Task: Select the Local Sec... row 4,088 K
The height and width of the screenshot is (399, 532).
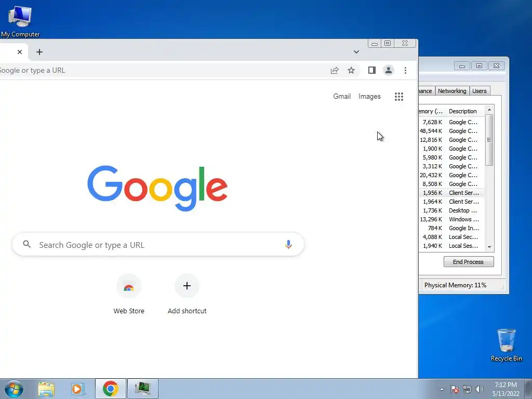Action: click(x=451, y=237)
